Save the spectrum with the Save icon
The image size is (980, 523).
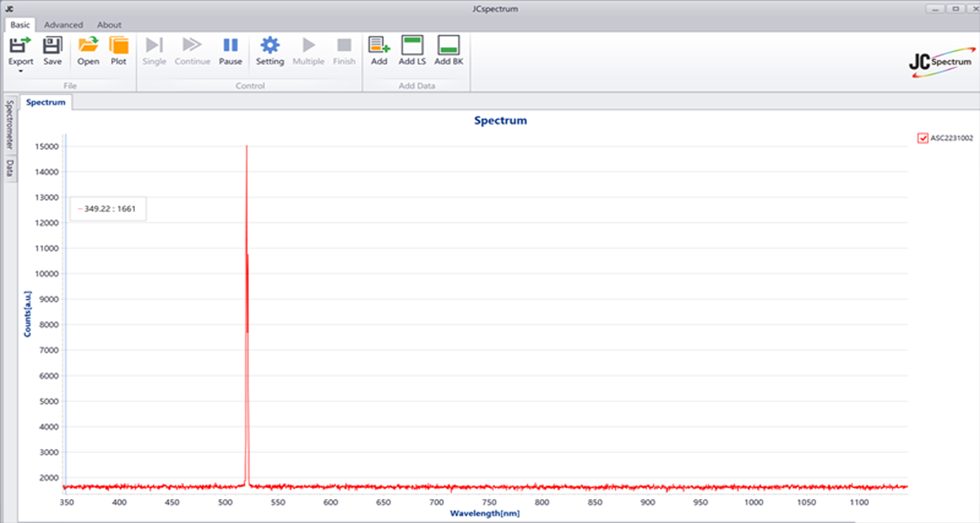[x=52, y=46]
